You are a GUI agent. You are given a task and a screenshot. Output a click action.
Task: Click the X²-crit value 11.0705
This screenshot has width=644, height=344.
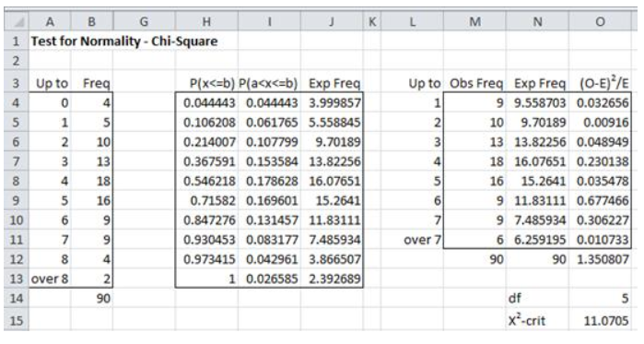[x=600, y=320]
